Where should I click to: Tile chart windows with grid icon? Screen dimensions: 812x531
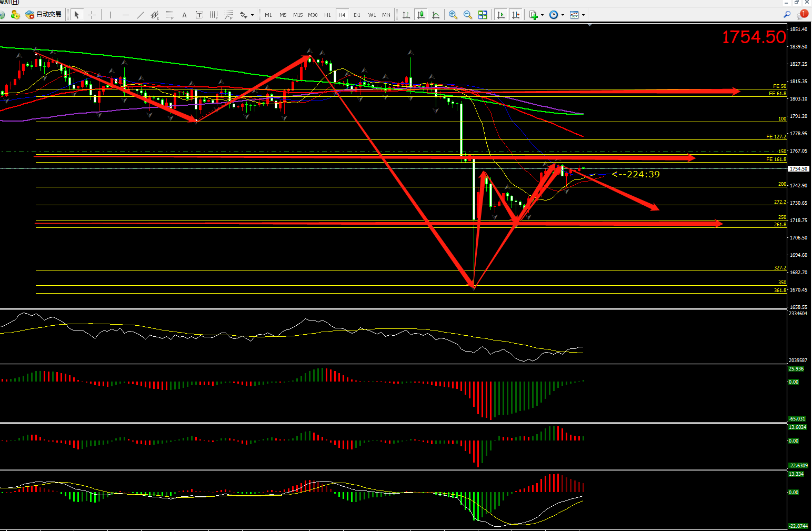[483, 15]
